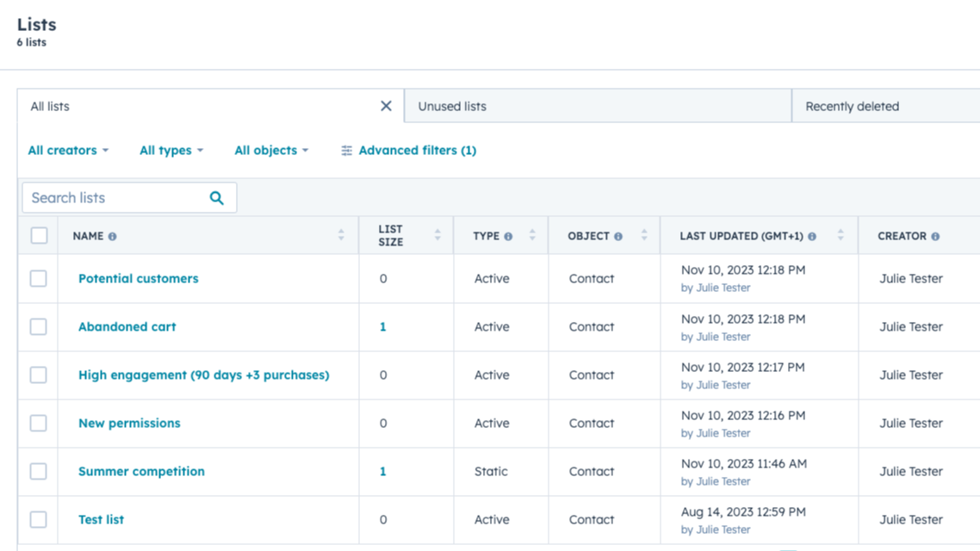Sort the NAME column using sort arrows
The height and width of the screenshot is (551, 980).
(x=341, y=236)
